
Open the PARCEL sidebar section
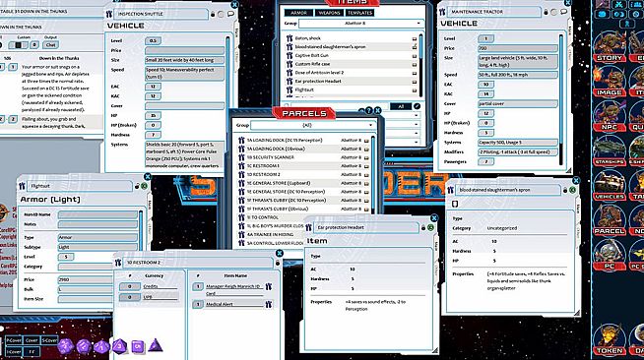click(x=610, y=219)
